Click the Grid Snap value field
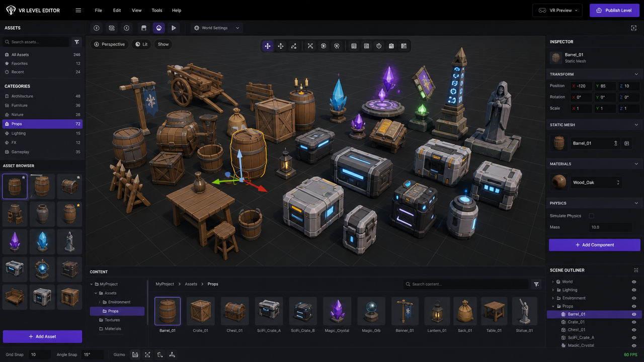This screenshot has height=362, width=644. click(x=39, y=354)
